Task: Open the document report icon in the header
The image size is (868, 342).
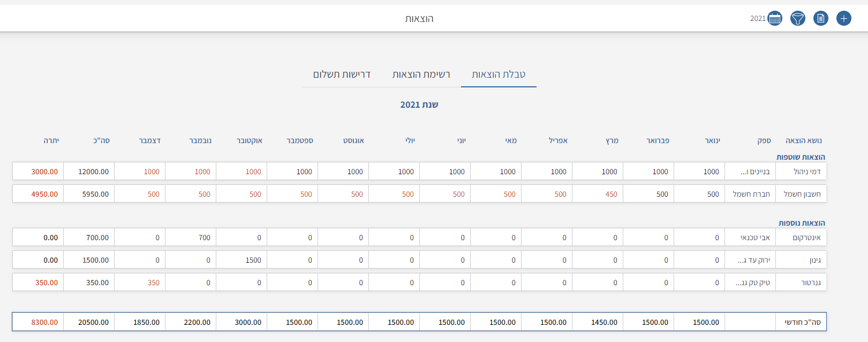Action: point(820,19)
